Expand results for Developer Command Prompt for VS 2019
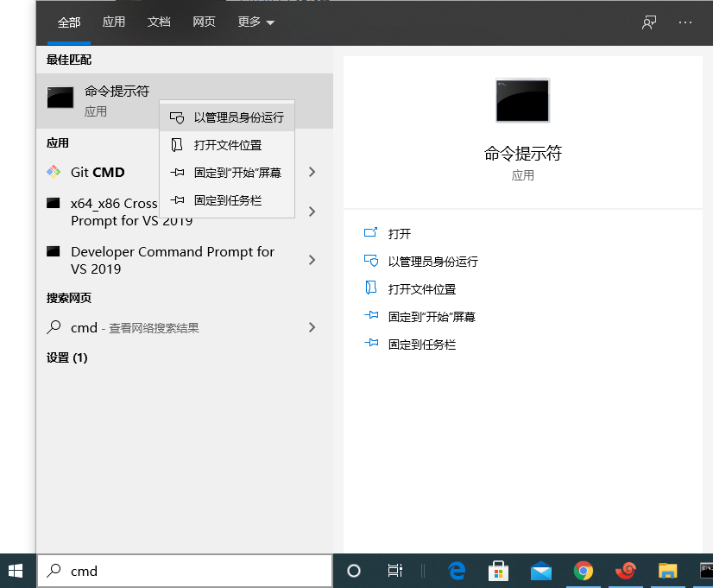The height and width of the screenshot is (588, 713). pyautogui.click(x=312, y=260)
